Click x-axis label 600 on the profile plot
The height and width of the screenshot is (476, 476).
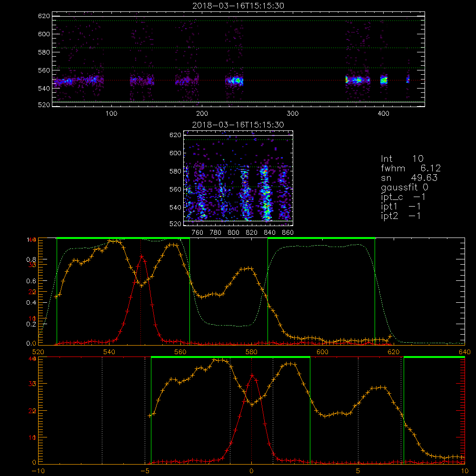[322, 352]
